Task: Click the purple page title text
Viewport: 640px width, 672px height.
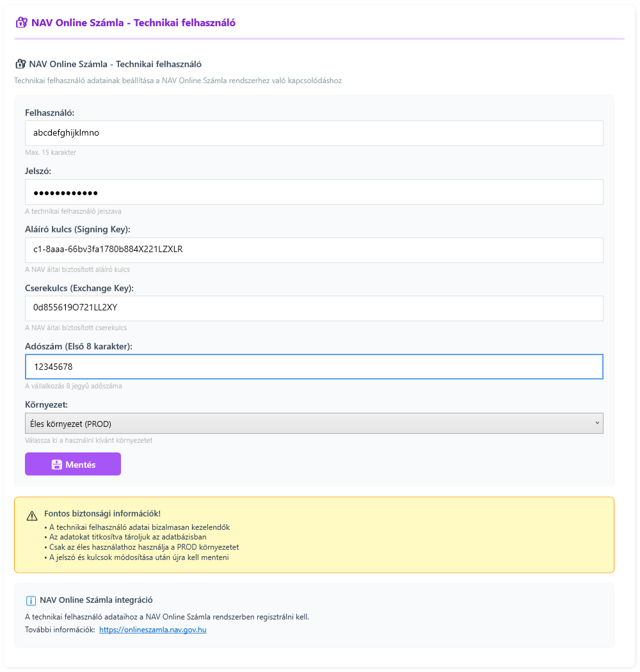Action: (x=133, y=23)
